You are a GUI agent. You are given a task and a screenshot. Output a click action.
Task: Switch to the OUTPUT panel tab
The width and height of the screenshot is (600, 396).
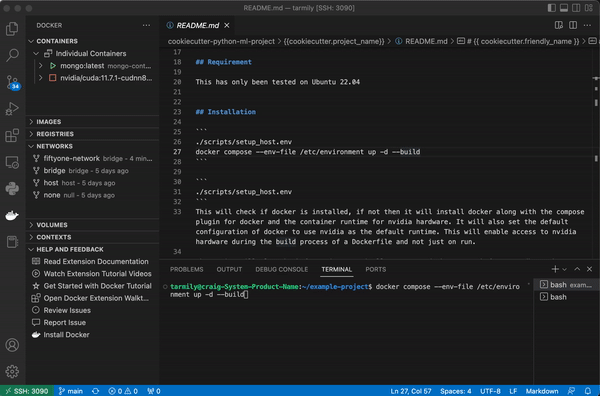tap(229, 269)
